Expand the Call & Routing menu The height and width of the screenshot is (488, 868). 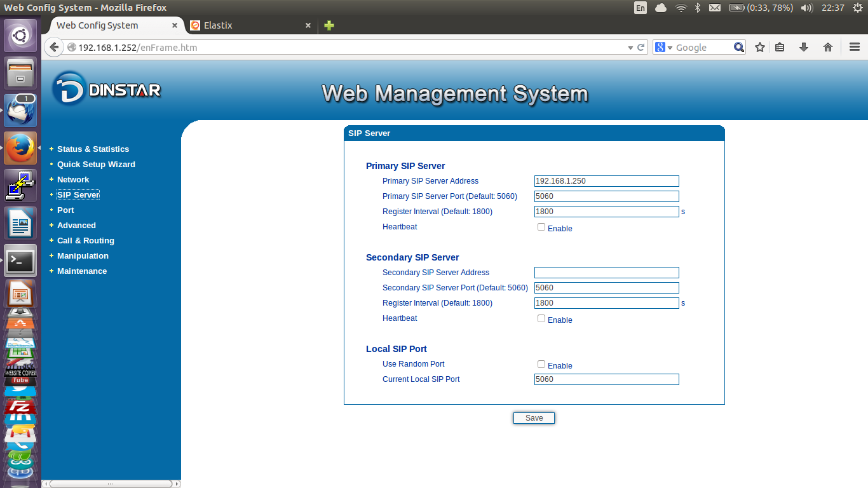click(86, 241)
